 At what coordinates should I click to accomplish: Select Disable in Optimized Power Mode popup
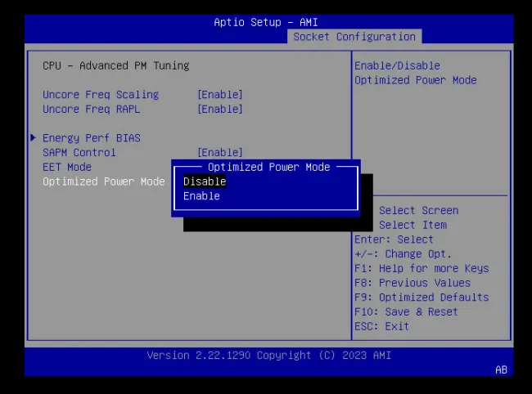click(204, 181)
